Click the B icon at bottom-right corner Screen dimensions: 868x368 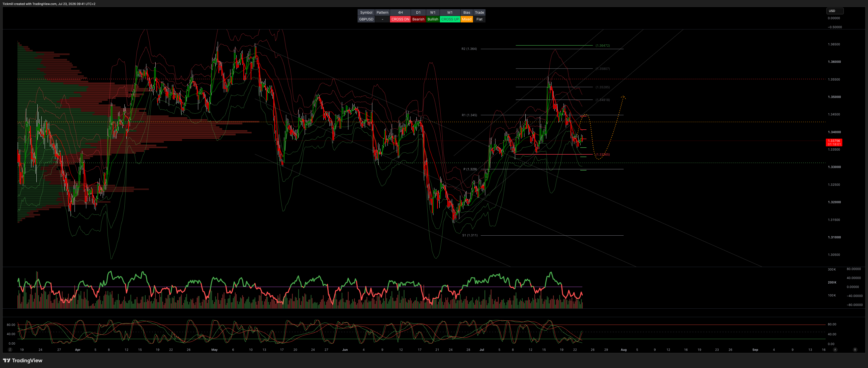855,350
